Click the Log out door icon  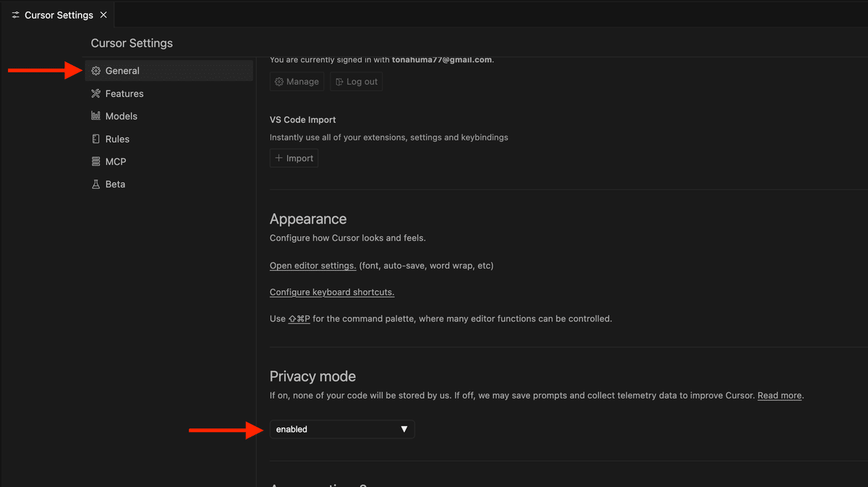point(339,82)
